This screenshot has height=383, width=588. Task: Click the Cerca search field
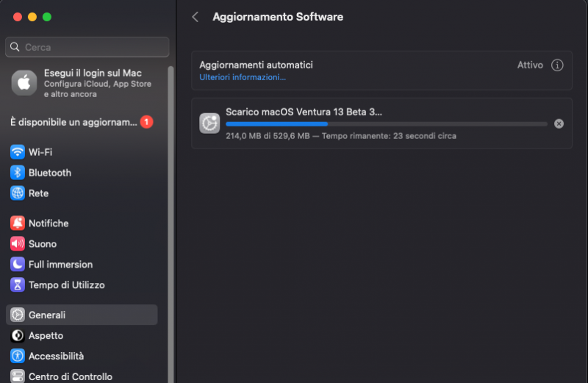(x=87, y=47)
